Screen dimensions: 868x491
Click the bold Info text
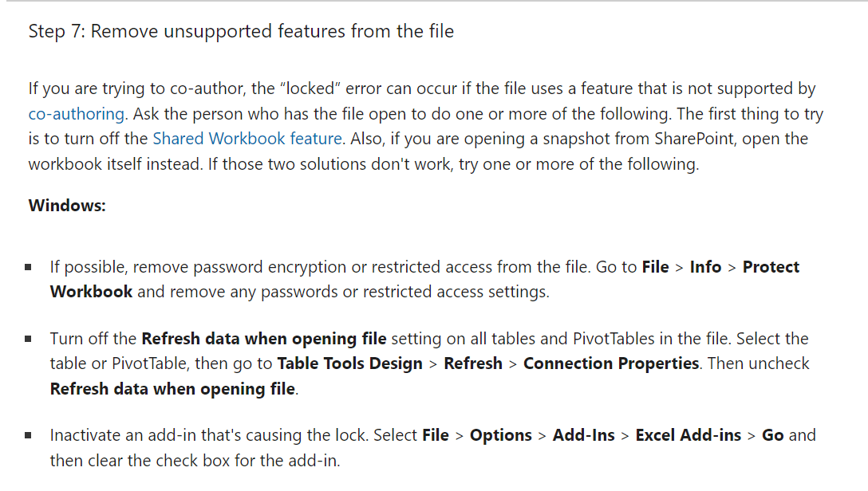coord(705,267)
